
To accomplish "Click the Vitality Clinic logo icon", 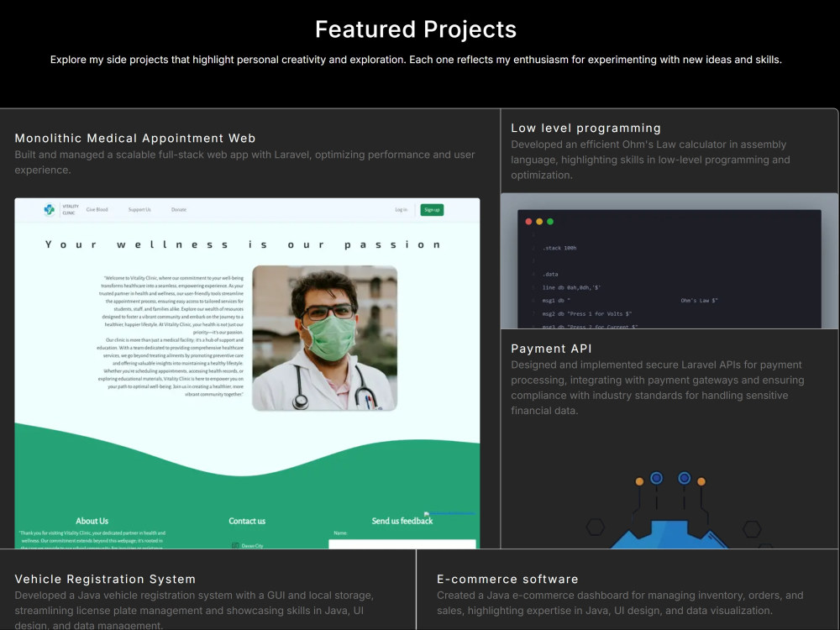I will (x=50, y=209).
